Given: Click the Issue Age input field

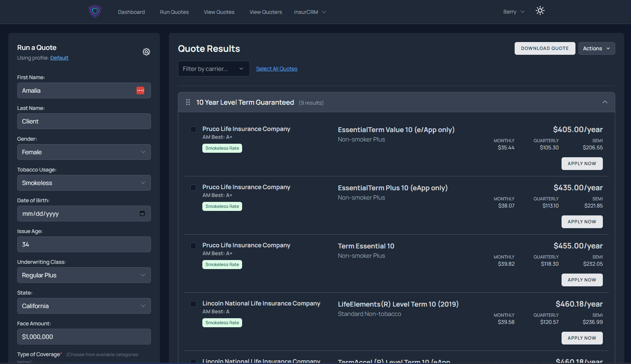Looking at the screenshot, I should (x=84, y=244).
